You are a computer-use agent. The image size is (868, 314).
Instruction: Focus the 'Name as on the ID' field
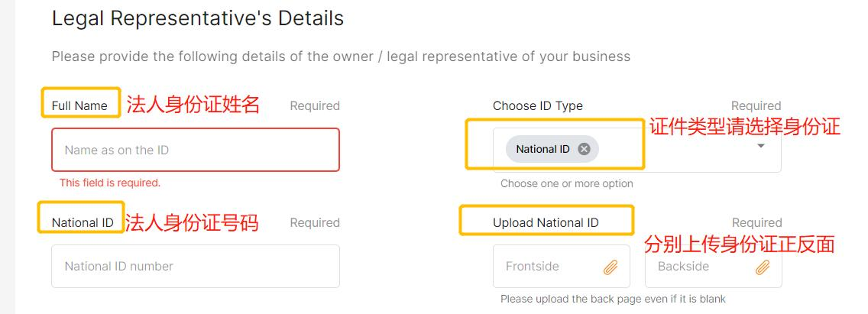point(195,150)
